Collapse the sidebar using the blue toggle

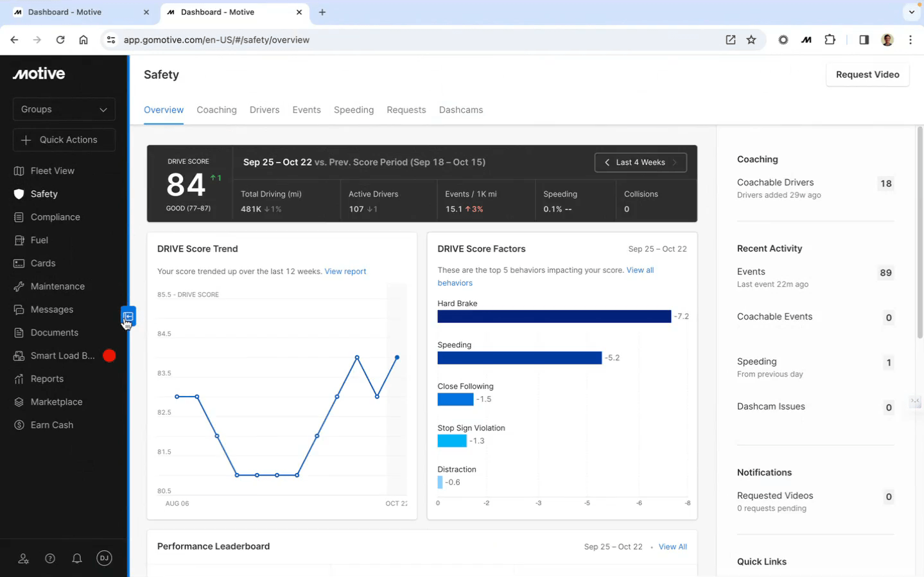tap(128, 316)
